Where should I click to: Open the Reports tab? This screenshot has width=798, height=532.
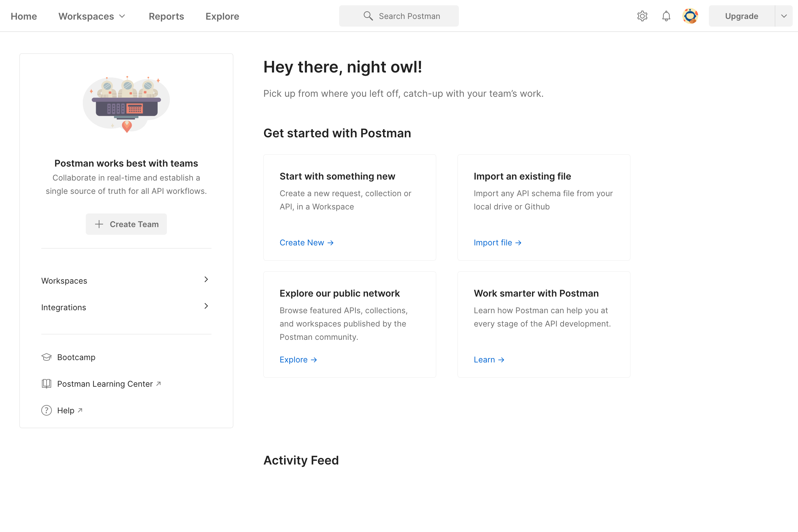point(166,16)
